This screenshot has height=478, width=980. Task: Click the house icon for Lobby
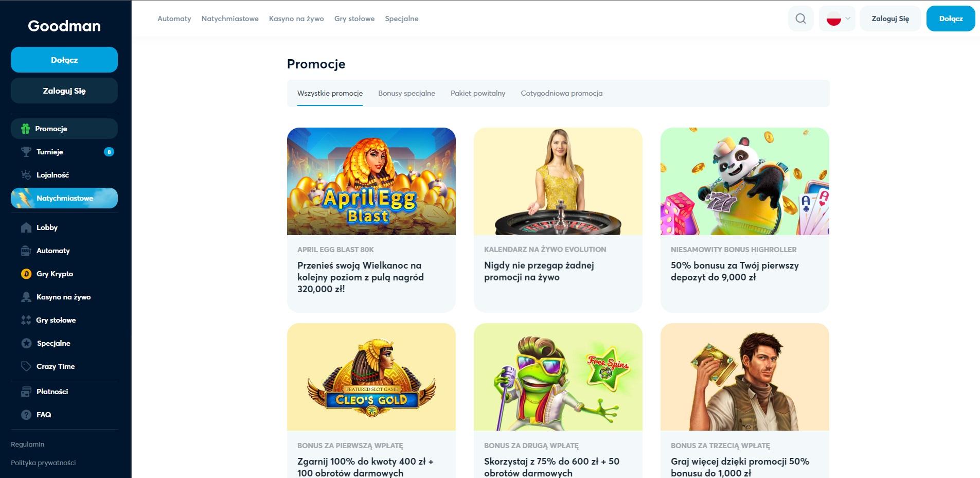pos(26,227)
